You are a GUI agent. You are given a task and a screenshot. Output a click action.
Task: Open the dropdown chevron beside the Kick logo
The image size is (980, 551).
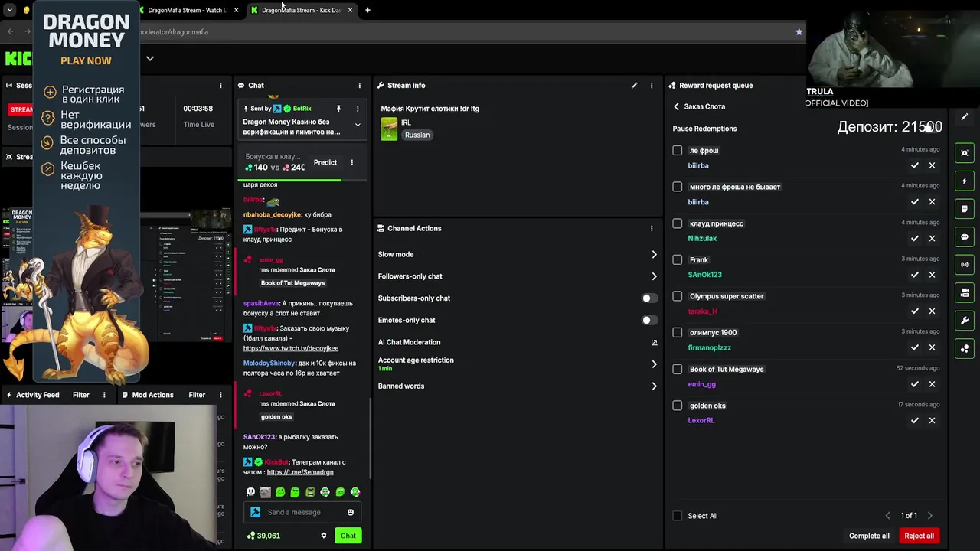pyautogui.click(x=150, y=58)
